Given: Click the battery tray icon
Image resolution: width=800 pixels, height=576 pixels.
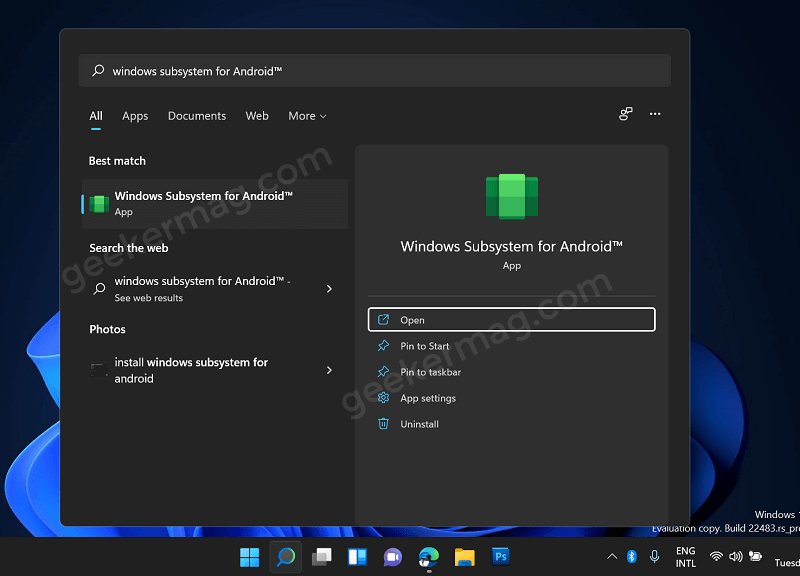Looking at the screenshot, I should coord(755,557).
